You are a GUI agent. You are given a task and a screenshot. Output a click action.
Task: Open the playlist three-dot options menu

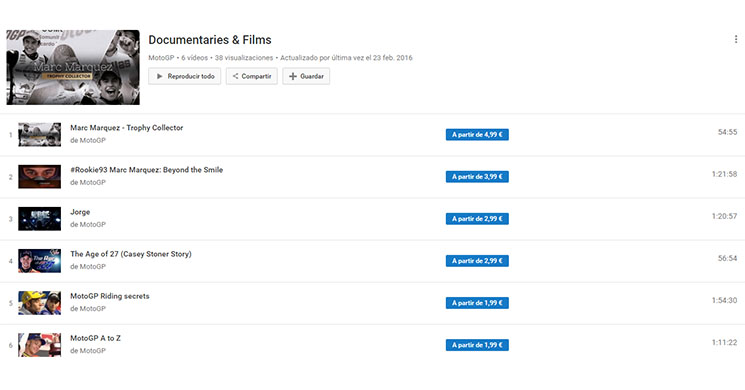point(736,39)
